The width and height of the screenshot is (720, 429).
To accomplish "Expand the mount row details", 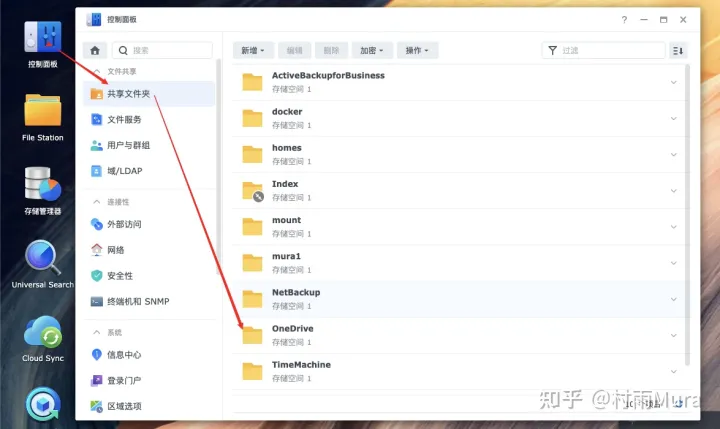I will (674, 227).
